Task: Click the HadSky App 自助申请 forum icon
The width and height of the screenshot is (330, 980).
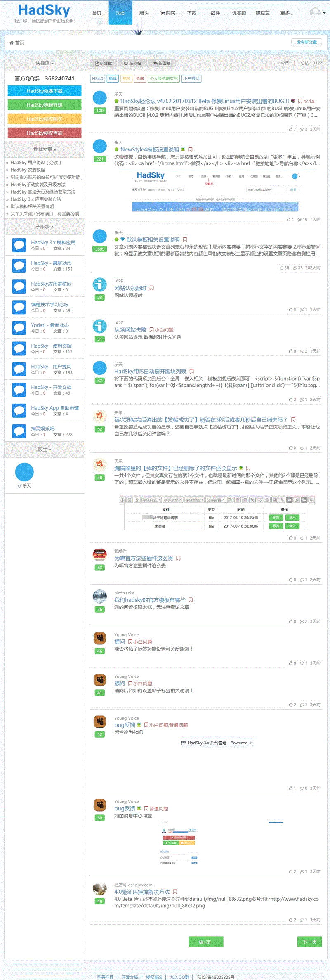Action: pos(19,411)
